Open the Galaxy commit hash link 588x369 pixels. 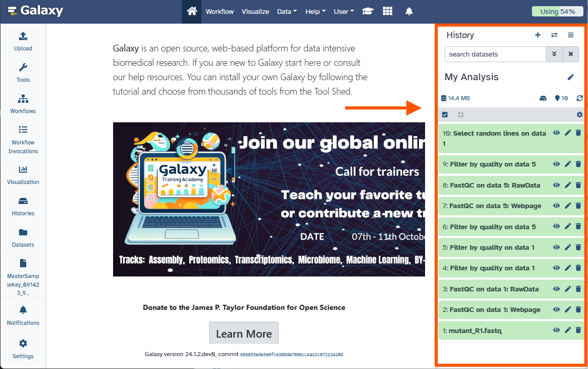[x=291, y=355]
